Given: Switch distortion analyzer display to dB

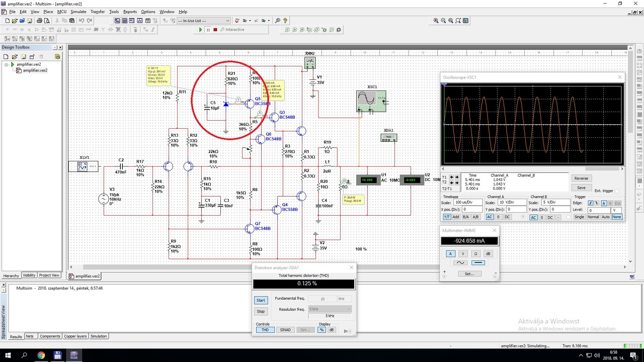Looking at the screenshot, I should (331, 330).
